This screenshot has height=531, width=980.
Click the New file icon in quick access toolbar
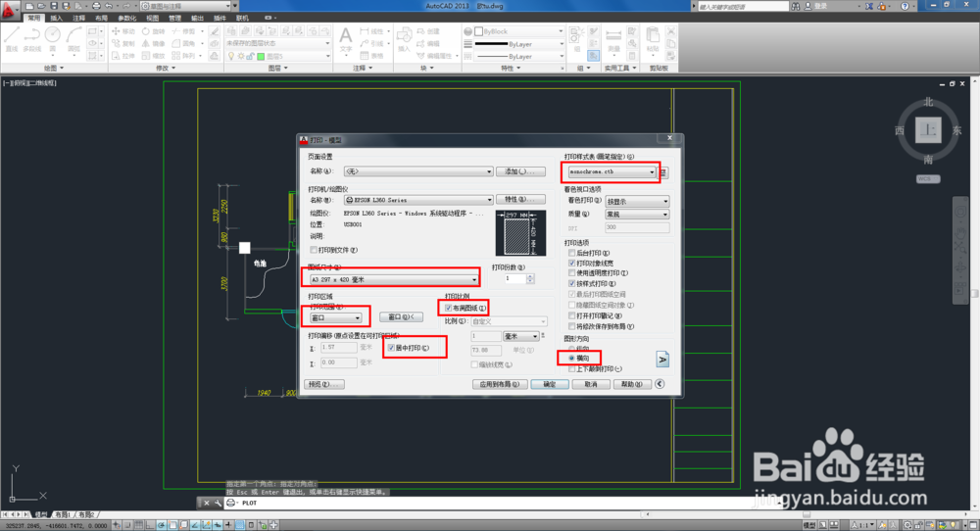click(x=28, y=6)
